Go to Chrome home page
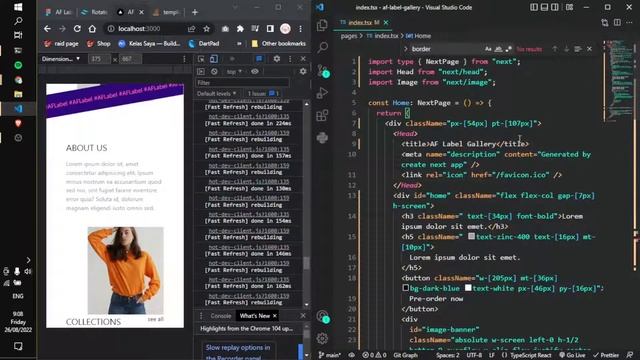This screenshot has width=640, height=360. [x=92, y=29]
